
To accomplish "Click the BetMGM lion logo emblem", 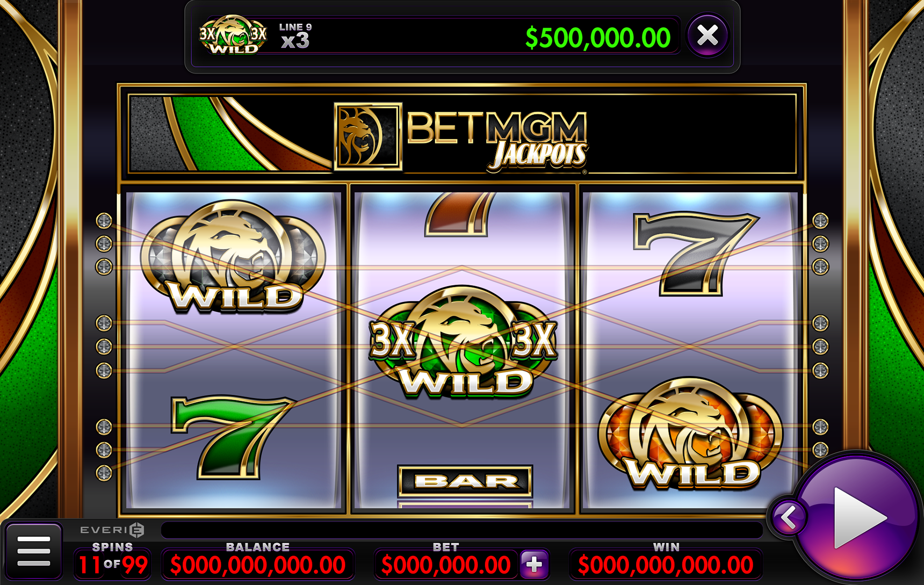I will click(x=368, y=136).
